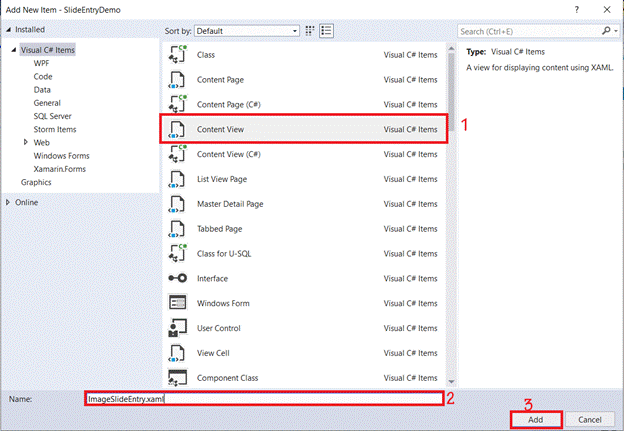The height and width of the screenshot is (431, 624).
Task: Open the help question mark button
Action: 577,10
